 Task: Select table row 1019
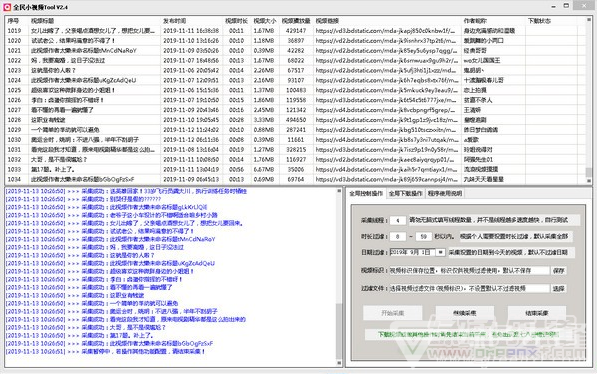tap(295, 30)
